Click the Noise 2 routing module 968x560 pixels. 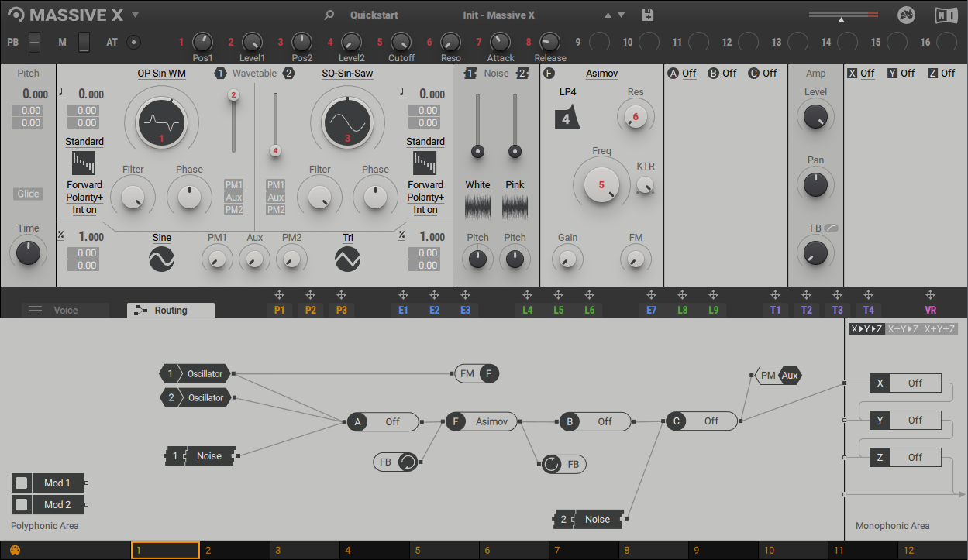(588, 519)
